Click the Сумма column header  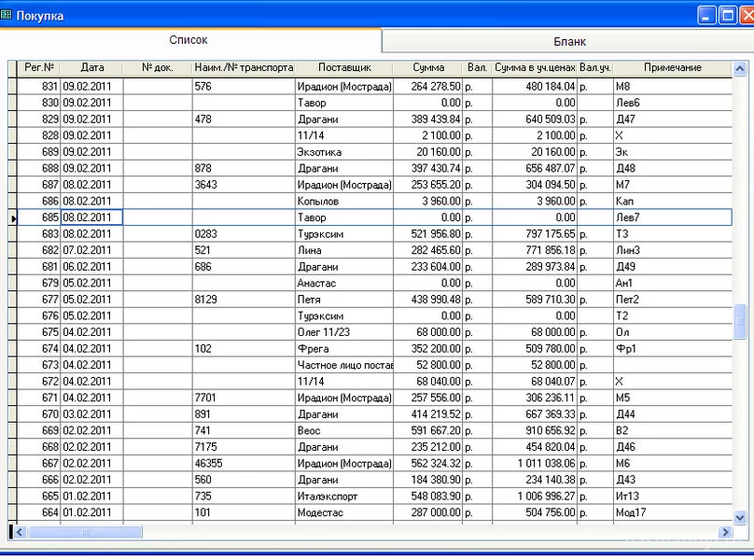click(428, 68)
